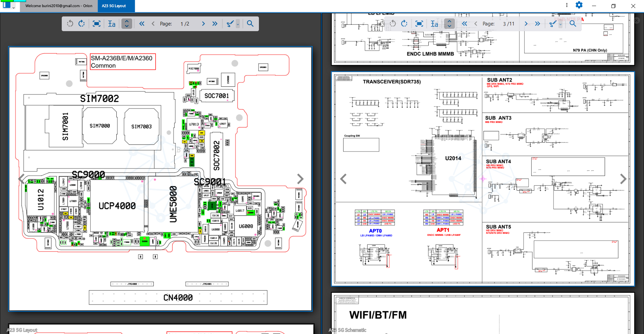Minimize the Orion window
Viewport: 644px width, 334px height.
tap(594, 6)
